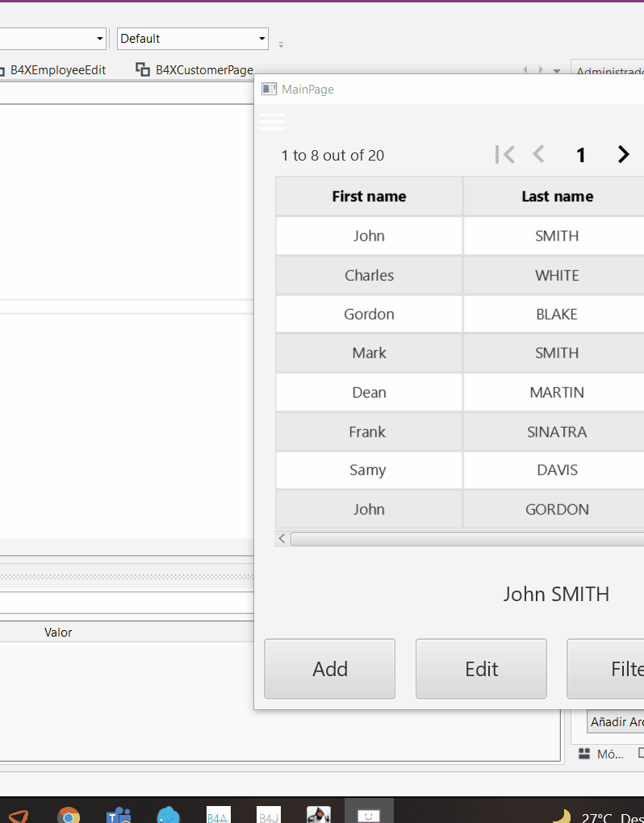
Task: Select the John cell beside GORDON
Action: tap(369, 509)
